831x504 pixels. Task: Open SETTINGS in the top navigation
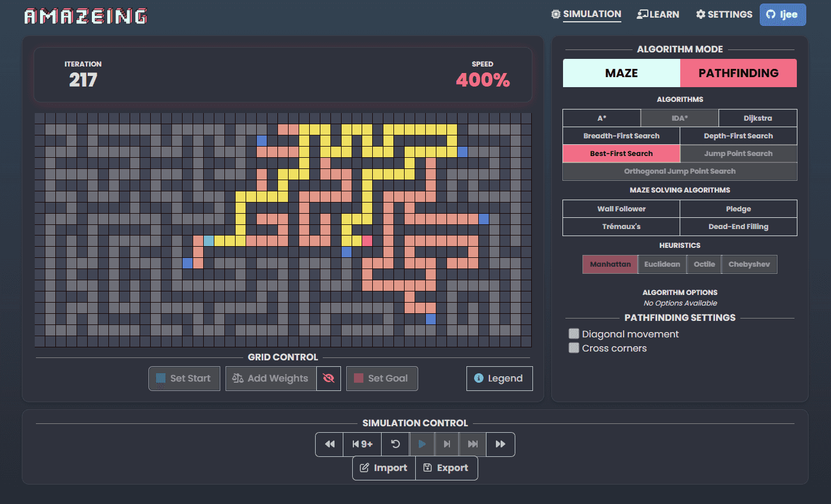724,14
